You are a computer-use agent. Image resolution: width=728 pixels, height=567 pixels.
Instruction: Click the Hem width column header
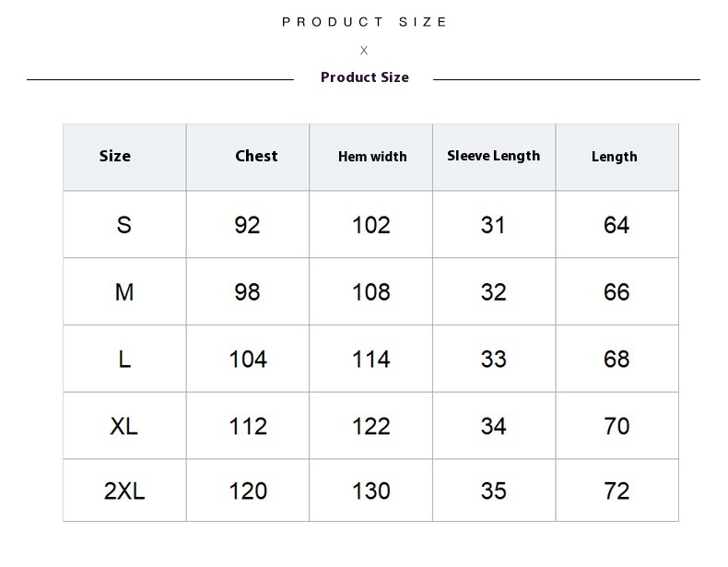point(372,157)
